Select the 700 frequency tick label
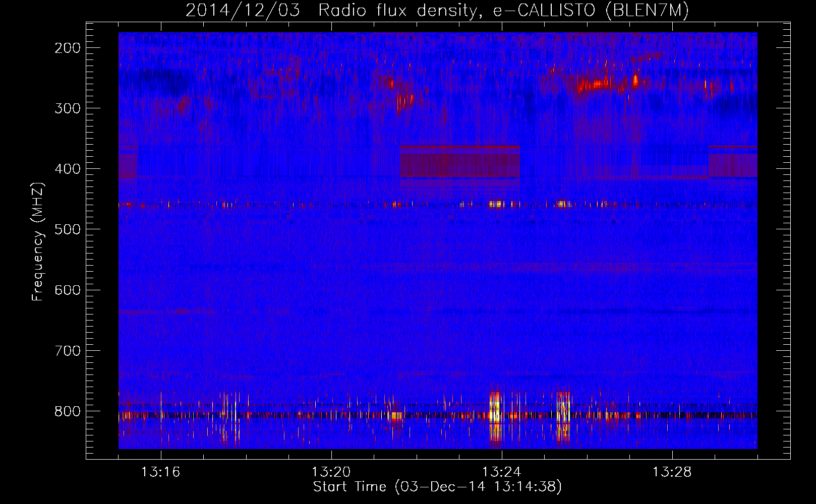Image resolution: width=816 pixels, height=504 pixels. pyautogui.click(x=68, y=350)
